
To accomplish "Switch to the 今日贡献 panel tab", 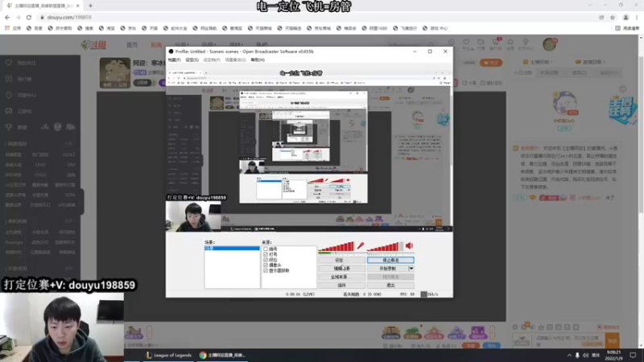I will point(522,72).
